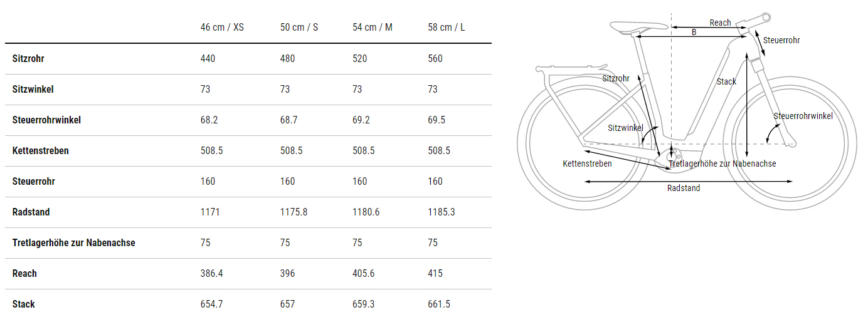Click the Kettenstreben row label in the table
This screenshot has height=327, width=868.
coord(41,150)
